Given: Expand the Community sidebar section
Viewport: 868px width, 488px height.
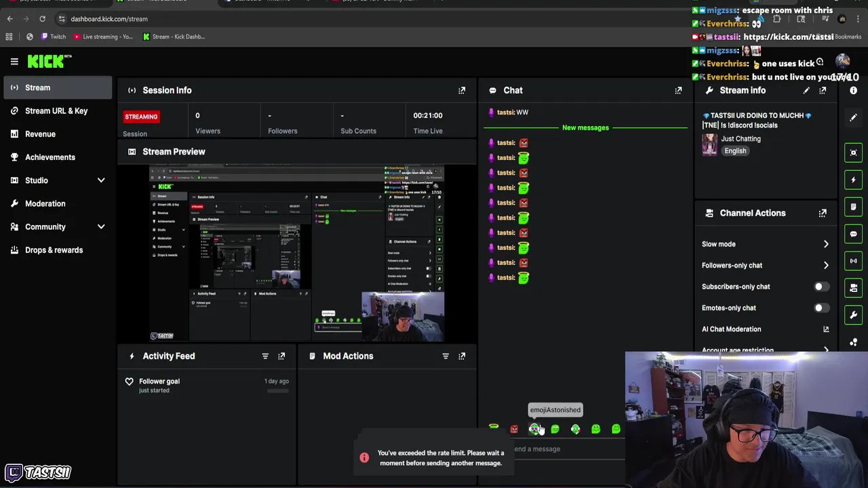Looking at the screenshot, I should (x=101, y=227).
